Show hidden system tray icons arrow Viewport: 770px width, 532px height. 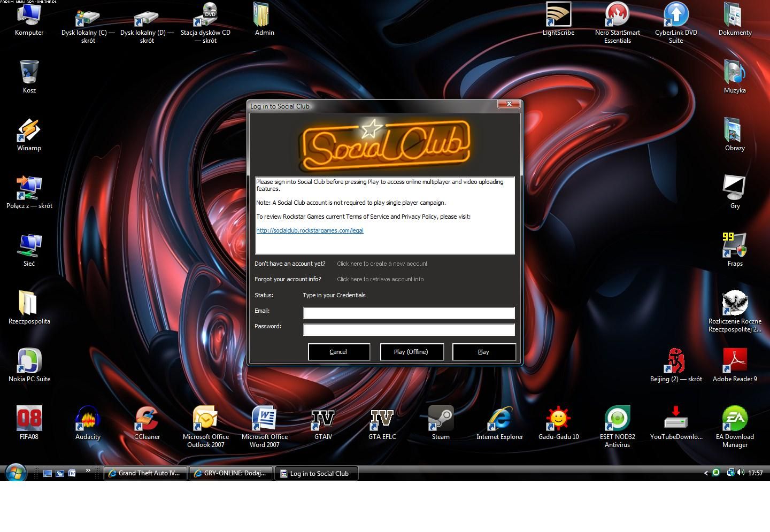[706, 473]
